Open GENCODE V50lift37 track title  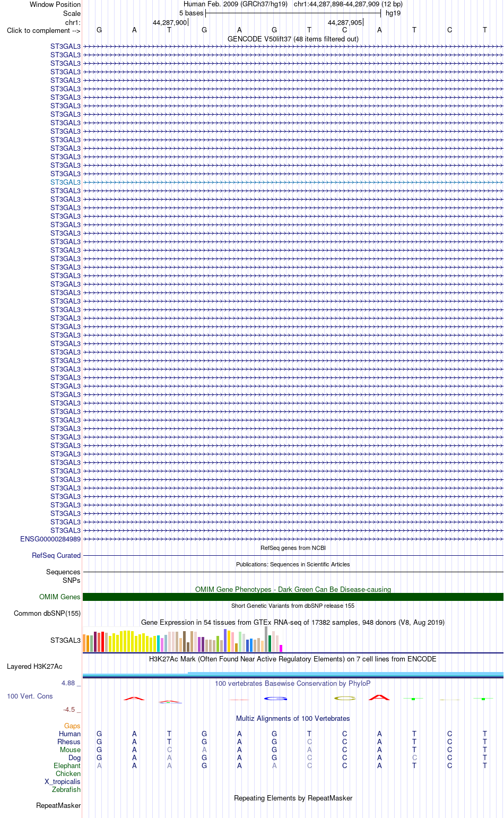pyautogui.click(x=293, y=39)
